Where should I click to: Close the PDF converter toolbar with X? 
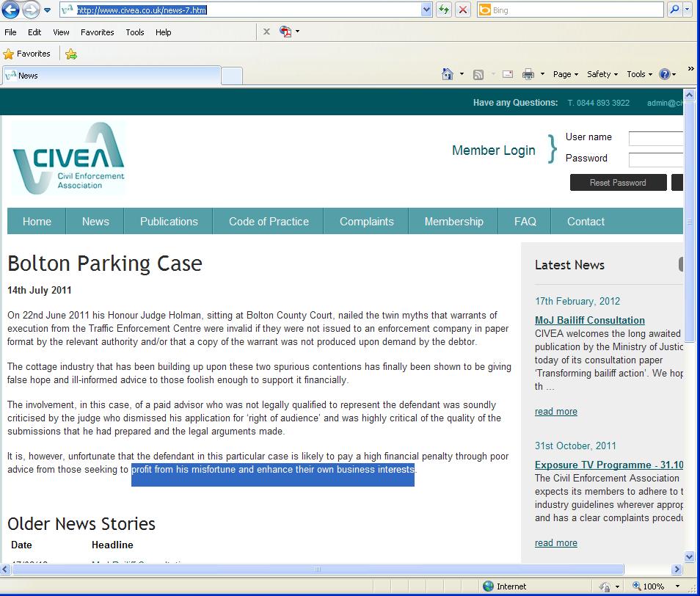coord(266,32)
